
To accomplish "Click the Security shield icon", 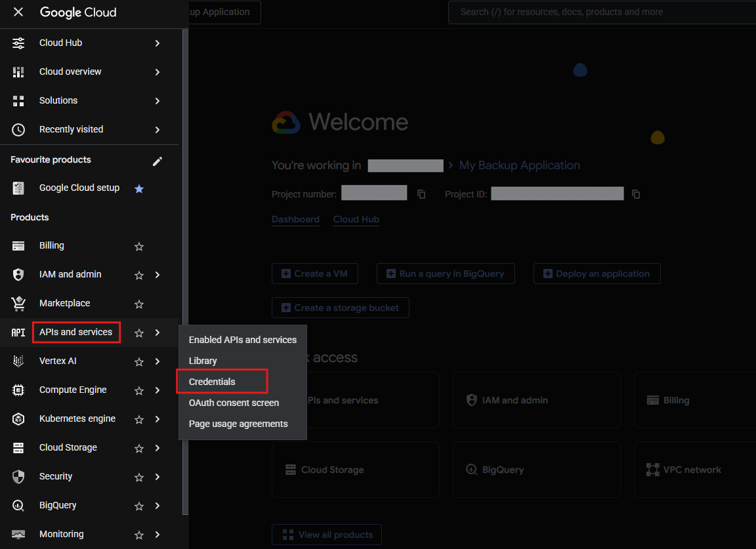I will point(18,477).
